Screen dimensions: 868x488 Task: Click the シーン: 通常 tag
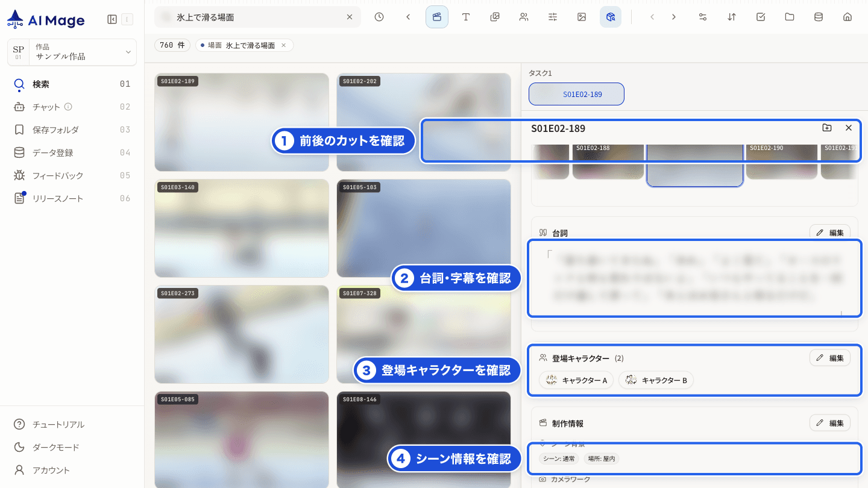point(559,458)
